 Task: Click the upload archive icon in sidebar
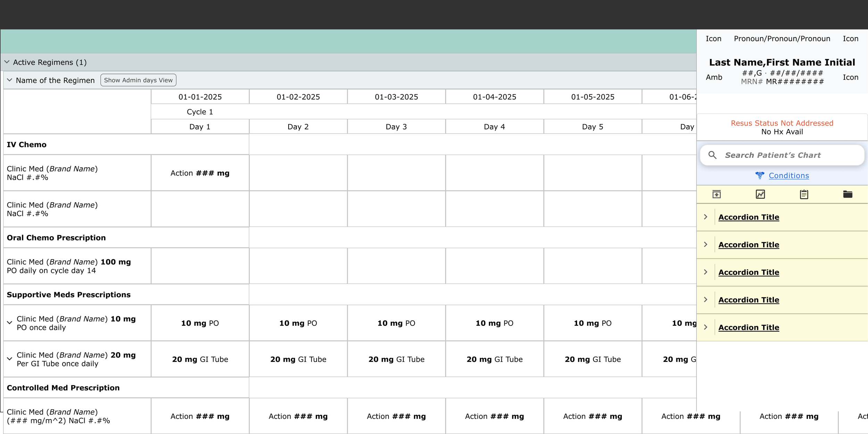tap(717, 194)
